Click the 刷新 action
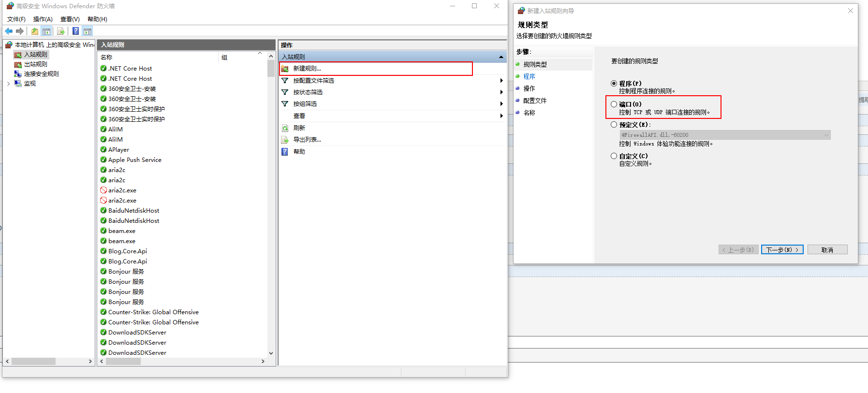The height and width of the screenshot is (393, 868). click(x=299, y=128)
